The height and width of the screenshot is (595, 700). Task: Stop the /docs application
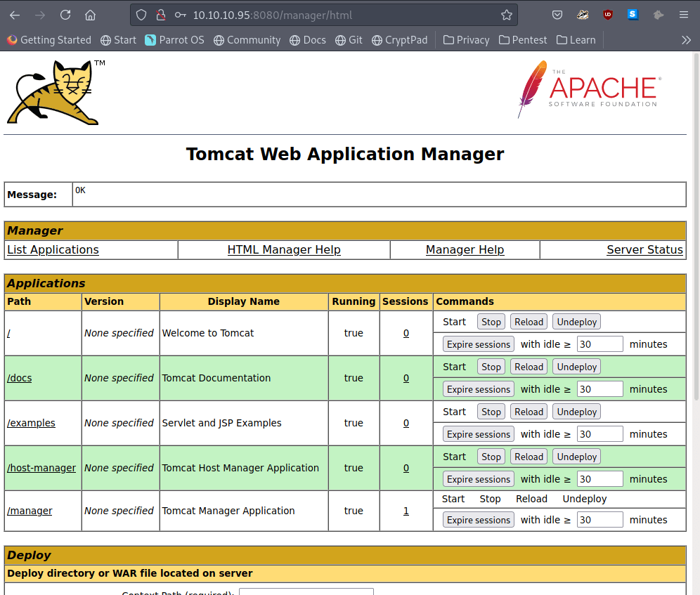(491, 367)
